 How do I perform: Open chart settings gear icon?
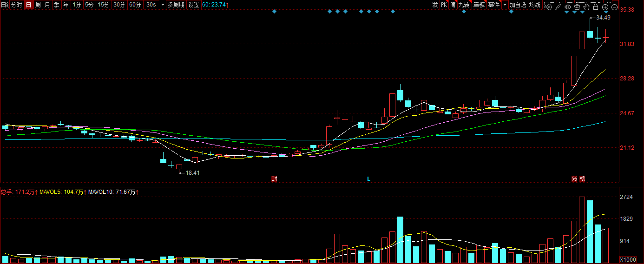pyautogui.click(x=549, y=7)
